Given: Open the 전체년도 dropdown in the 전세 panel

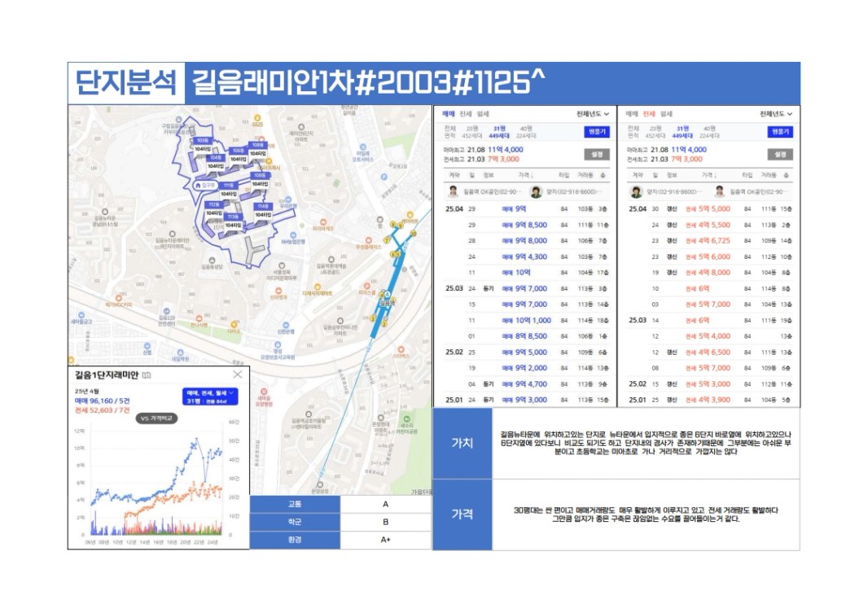Looking at the screenshot, I should 776,114.
